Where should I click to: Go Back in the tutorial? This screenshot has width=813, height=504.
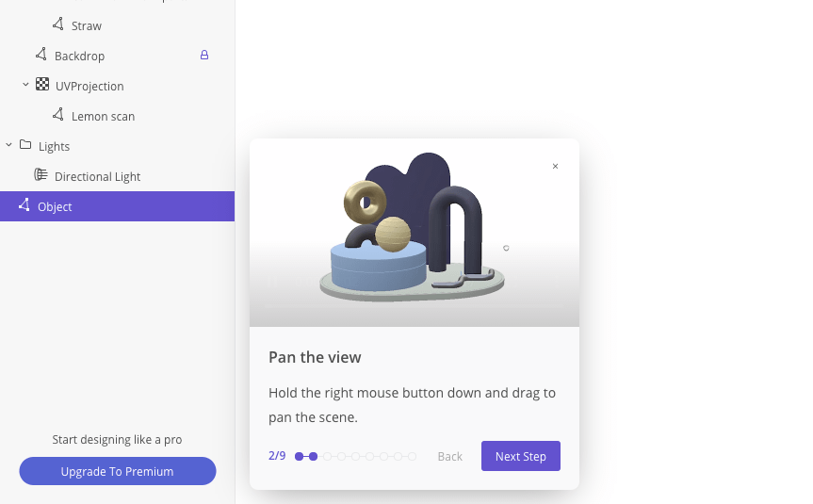[449, 456]
